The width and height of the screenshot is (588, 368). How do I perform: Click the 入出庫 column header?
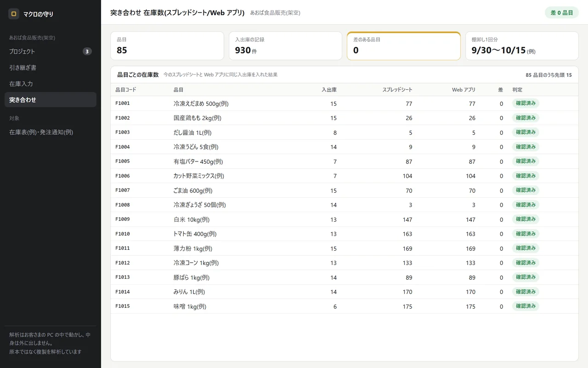tap(329, 90)
